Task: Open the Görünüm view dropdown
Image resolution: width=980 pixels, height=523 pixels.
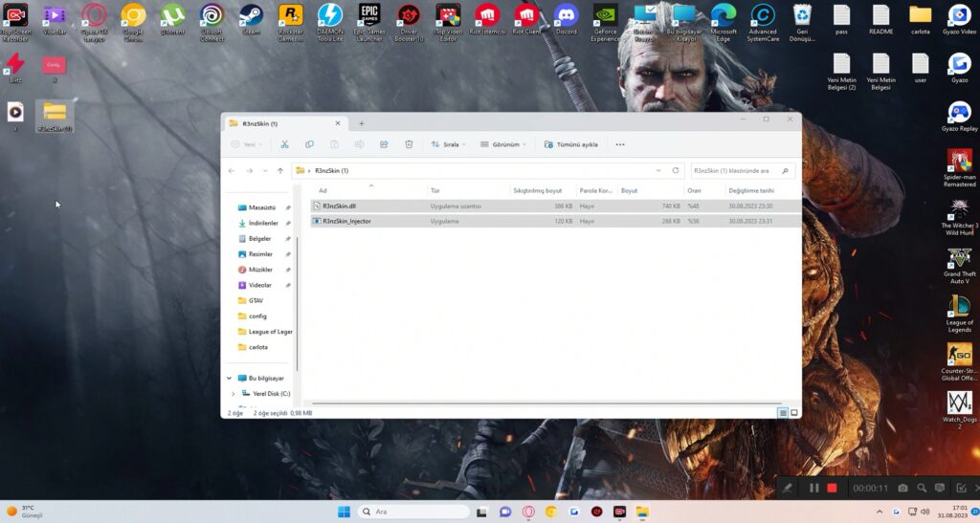Action: [x=503, y=144]
